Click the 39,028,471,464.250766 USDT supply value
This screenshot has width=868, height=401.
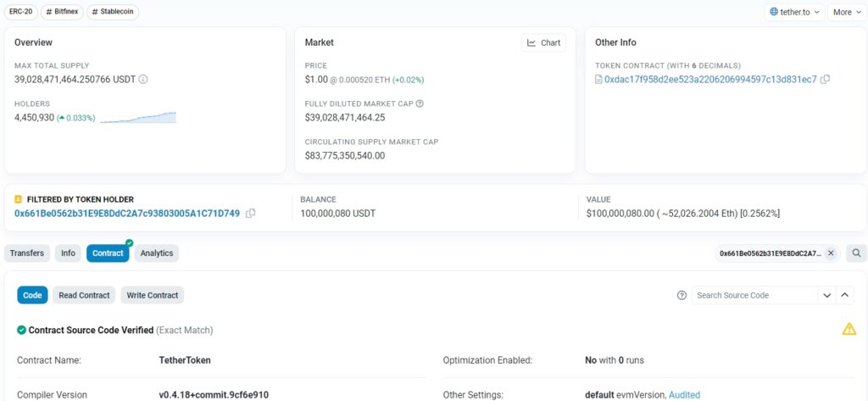(75, 79)
